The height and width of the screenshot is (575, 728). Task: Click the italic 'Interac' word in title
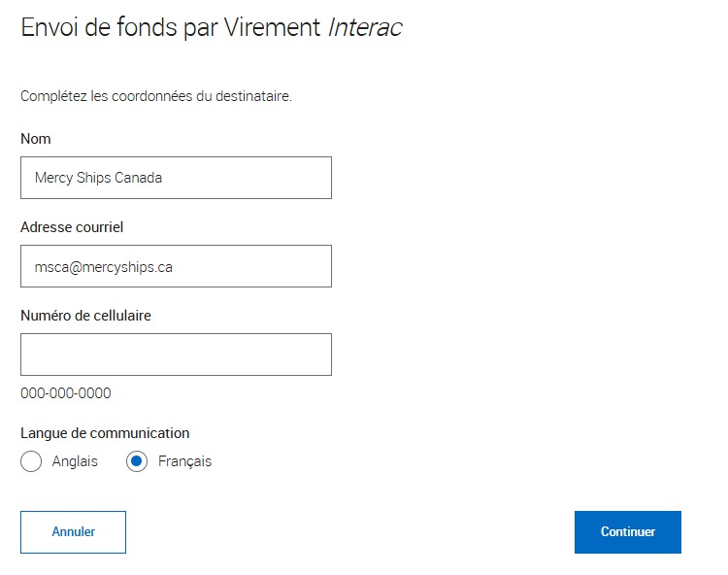pos(365,27)
